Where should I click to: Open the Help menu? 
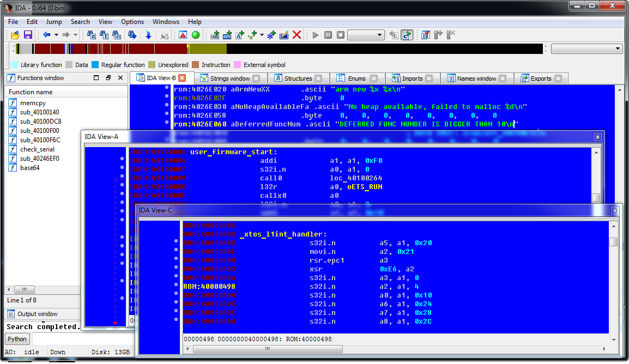[x=195, y=22]
